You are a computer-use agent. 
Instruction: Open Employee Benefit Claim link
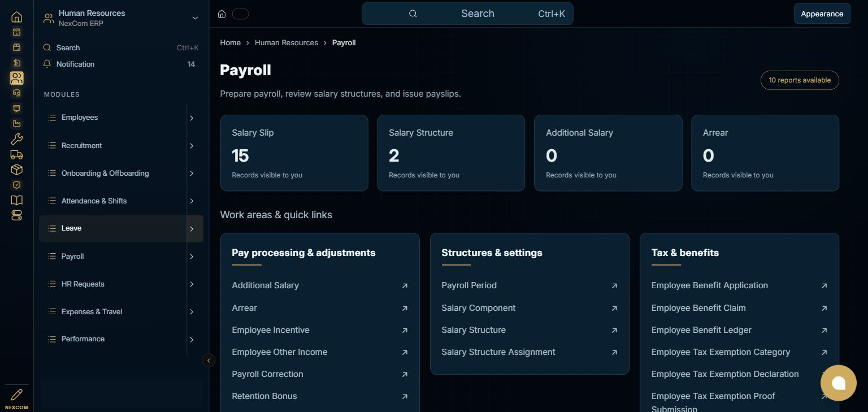698,308
